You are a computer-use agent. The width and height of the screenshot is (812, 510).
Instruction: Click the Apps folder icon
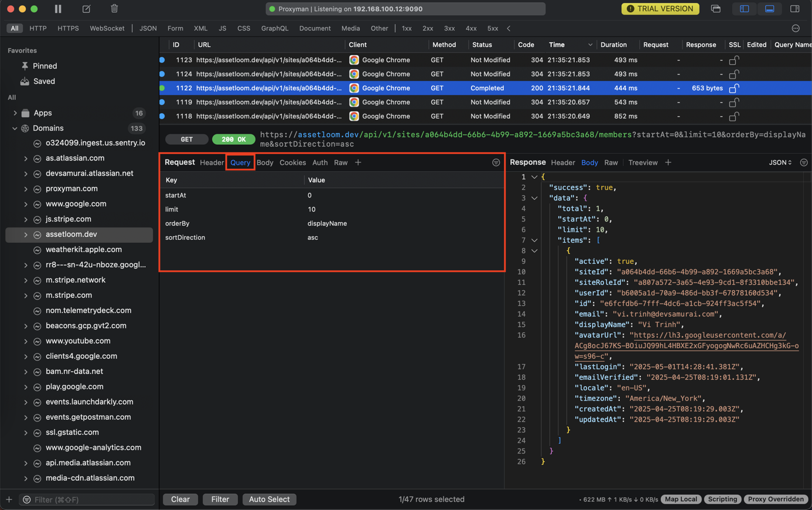coord(26,113)
